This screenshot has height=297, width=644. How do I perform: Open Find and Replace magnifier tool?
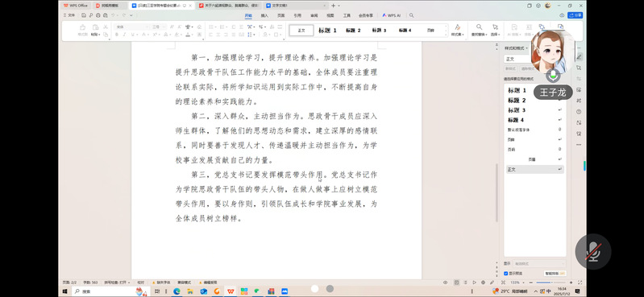click(x=479, y=30)
